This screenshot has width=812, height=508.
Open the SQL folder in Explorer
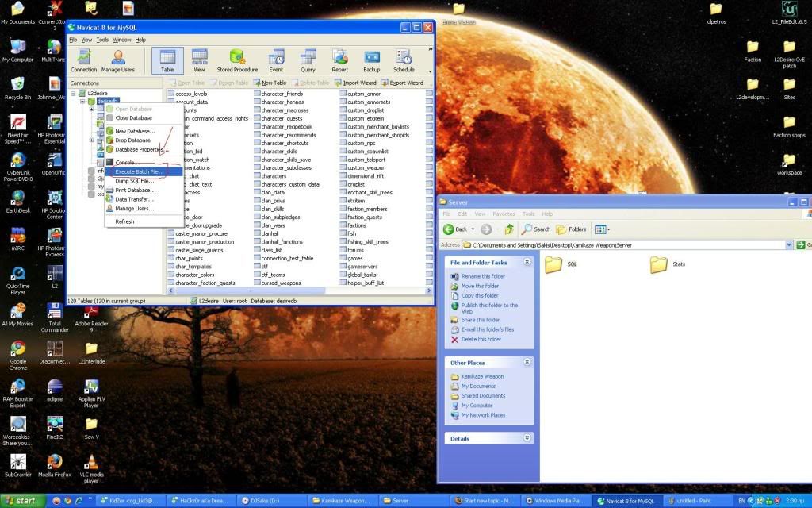pos(553,265)
